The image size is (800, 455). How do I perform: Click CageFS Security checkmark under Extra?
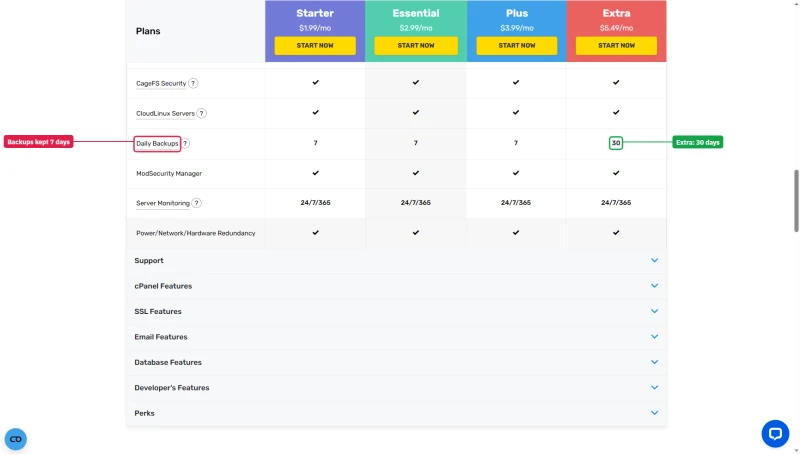[x=616, y=82]
